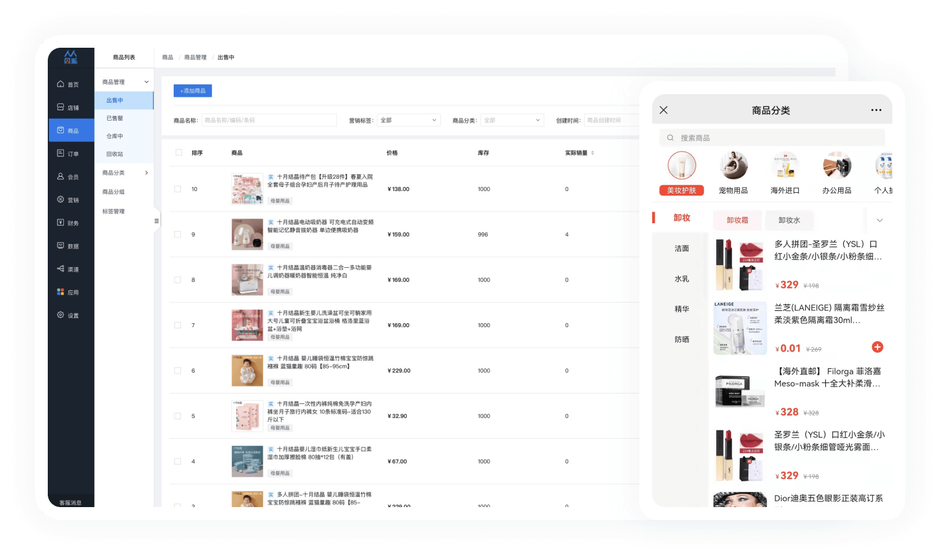
Task: Open the 财务 finance icon in sidebar
Action: coord(61,223)
